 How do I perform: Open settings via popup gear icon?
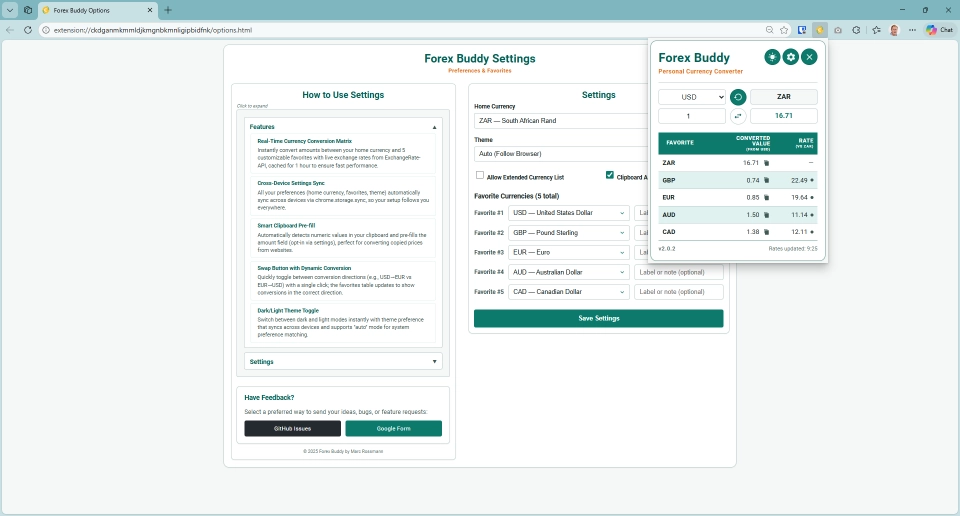pyautogui.click(x=790, y=57)
